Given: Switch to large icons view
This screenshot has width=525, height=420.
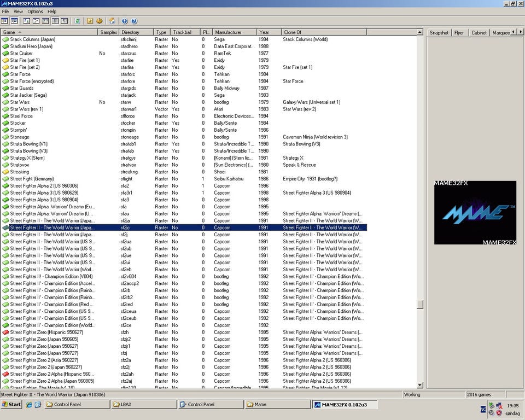Looking at the screenshot, I should point(26,21).
